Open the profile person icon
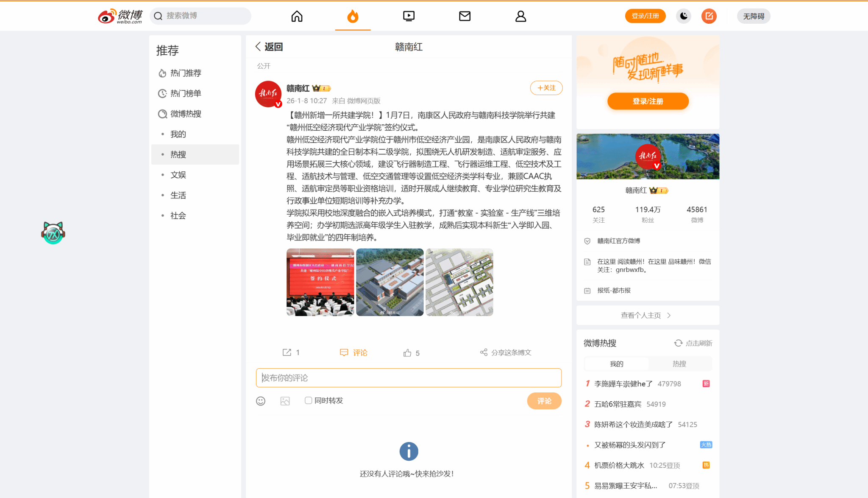 pos(520,16)
